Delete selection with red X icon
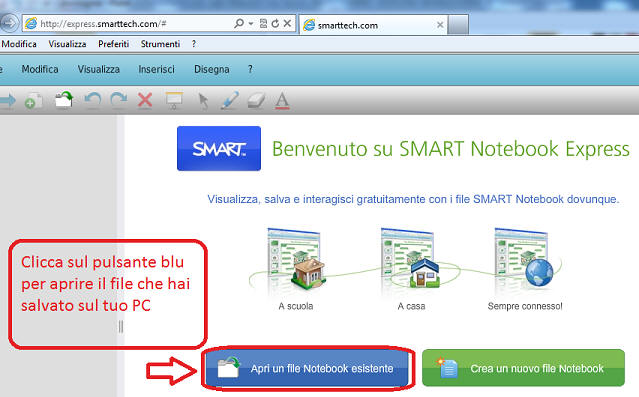 point(145,100)
